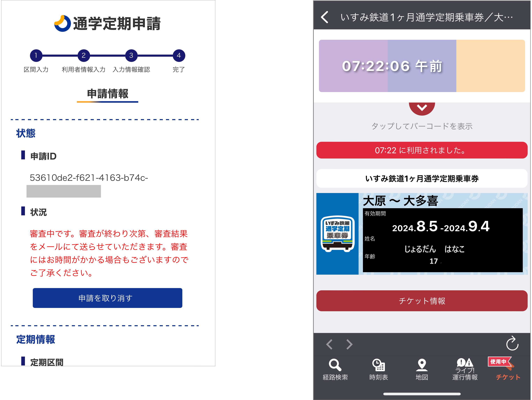Image resolution: width=532 pixels, height=400 pixels.
Task: Open 経路検索 tab
Action: click(335, 369)
